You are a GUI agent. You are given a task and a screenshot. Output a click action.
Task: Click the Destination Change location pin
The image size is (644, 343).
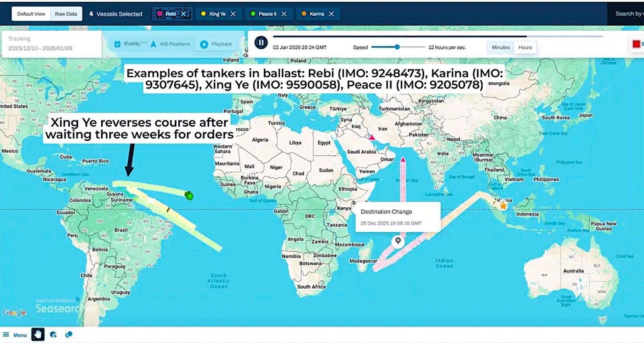(x=398, y=241)
